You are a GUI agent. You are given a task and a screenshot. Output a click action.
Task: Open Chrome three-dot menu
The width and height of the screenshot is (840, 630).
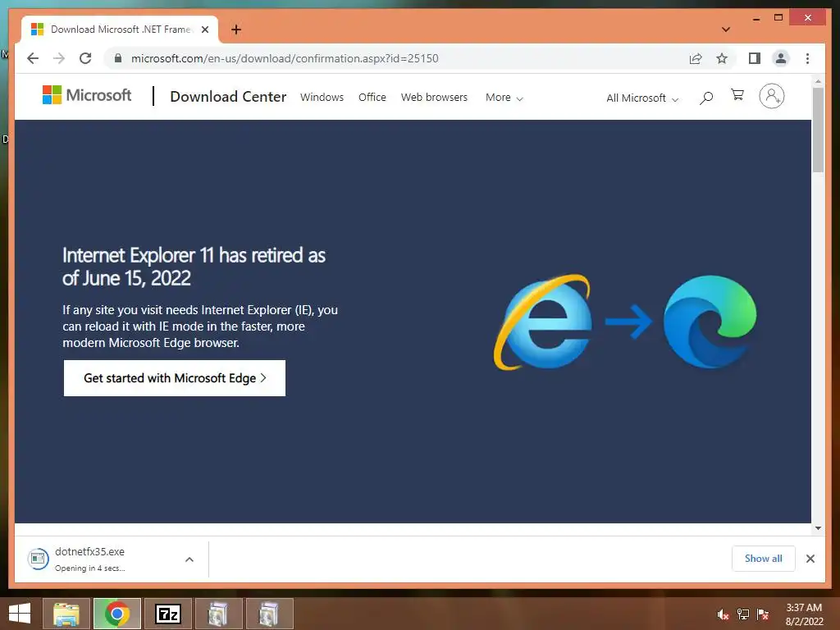[x=807, y=58]
